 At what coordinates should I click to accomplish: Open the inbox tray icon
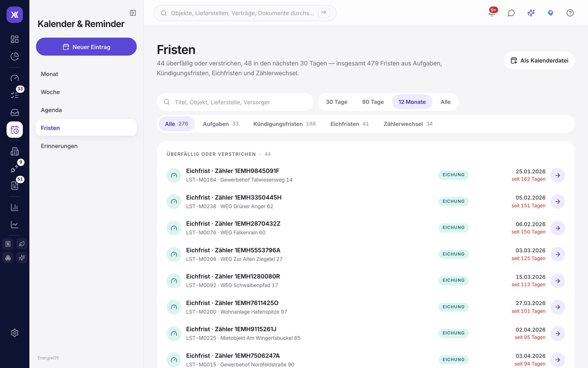[15, 112]
